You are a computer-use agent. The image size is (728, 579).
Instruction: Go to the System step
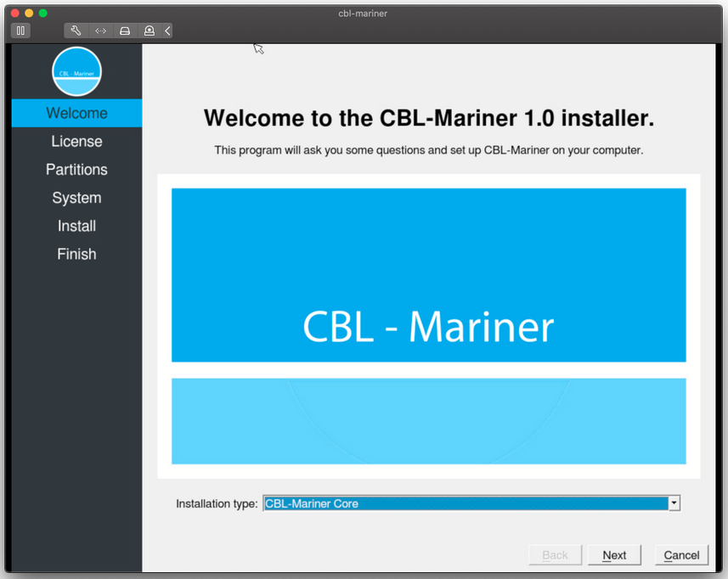76,198
